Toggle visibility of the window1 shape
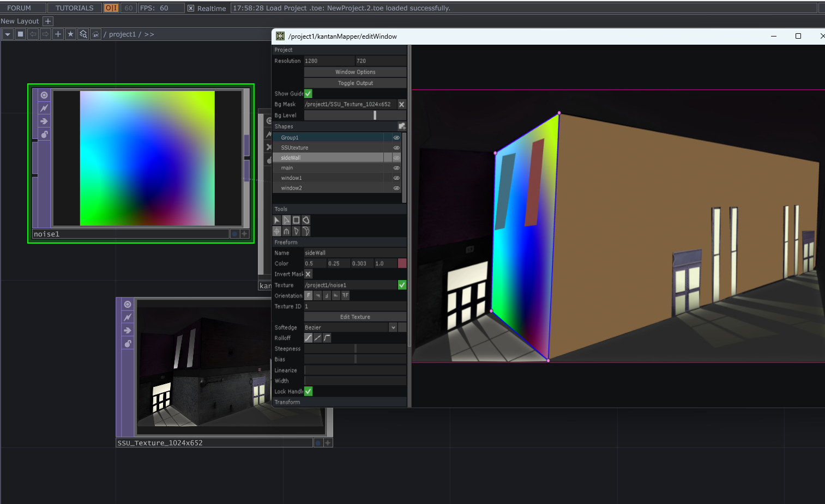This screenshot has width=825, height=504. [x=396, y=177]
